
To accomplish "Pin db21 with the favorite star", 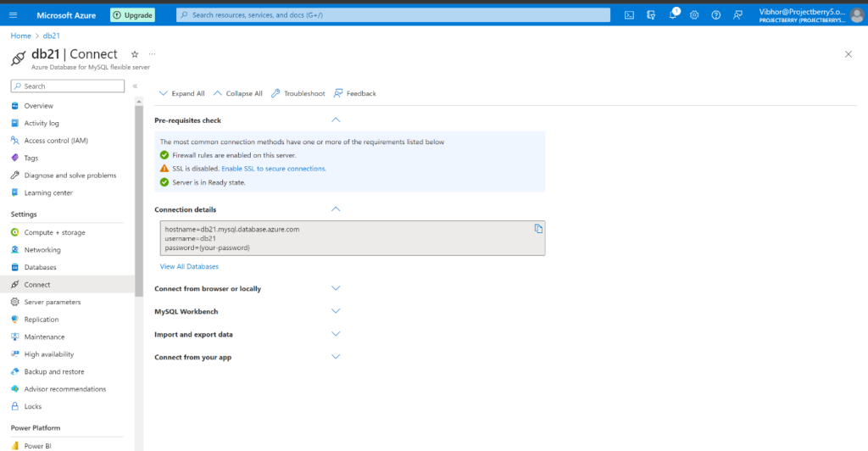I will pyautogui.click(x=135, y=54).
